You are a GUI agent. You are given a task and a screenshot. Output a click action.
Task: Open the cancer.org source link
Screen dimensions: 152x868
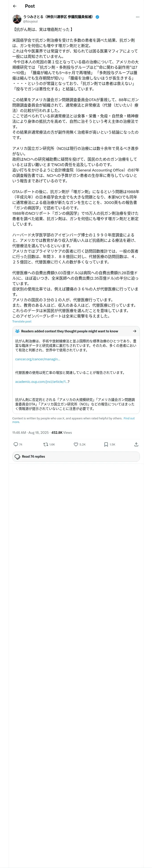point(38,359)
